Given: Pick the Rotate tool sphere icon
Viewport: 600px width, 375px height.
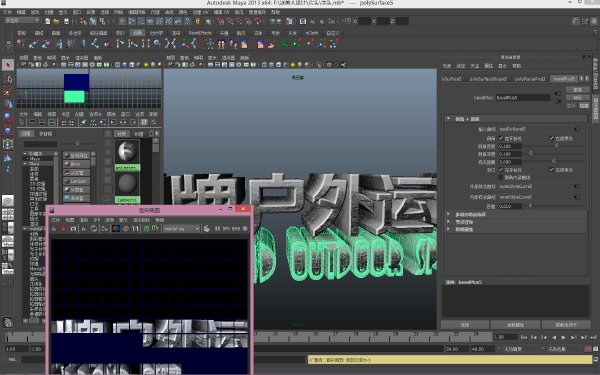Looking at the screenshot, I should 8,117.
